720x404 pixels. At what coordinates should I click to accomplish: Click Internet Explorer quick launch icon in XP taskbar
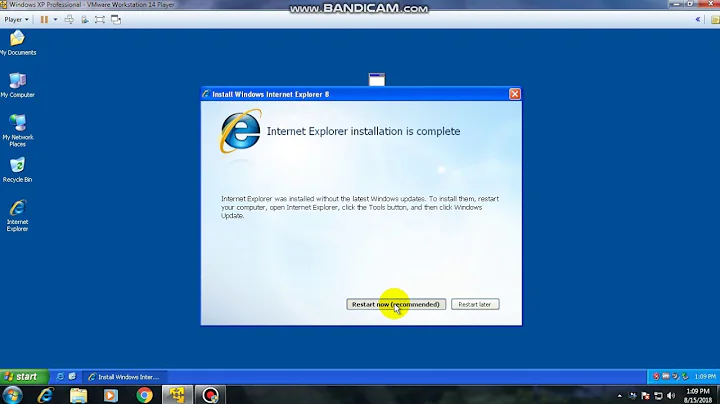tap(60, 377)
